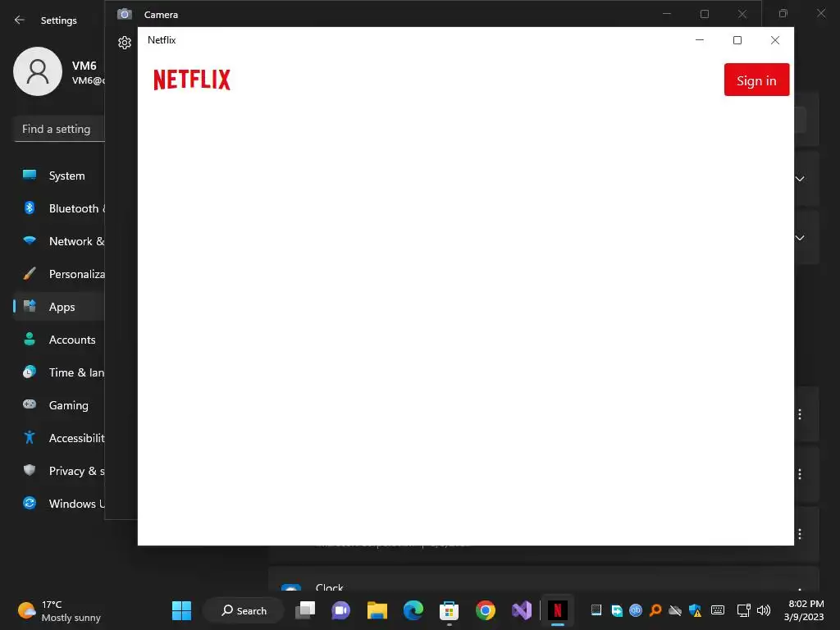Open Windows Update in the sidebar
840x630 pixels.
[x=59, y=504]
